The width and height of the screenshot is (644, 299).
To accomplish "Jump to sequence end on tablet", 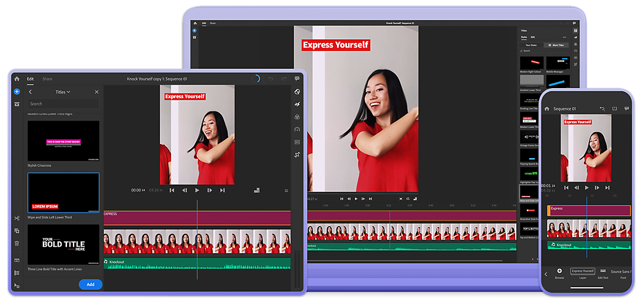I will [222, 190].
